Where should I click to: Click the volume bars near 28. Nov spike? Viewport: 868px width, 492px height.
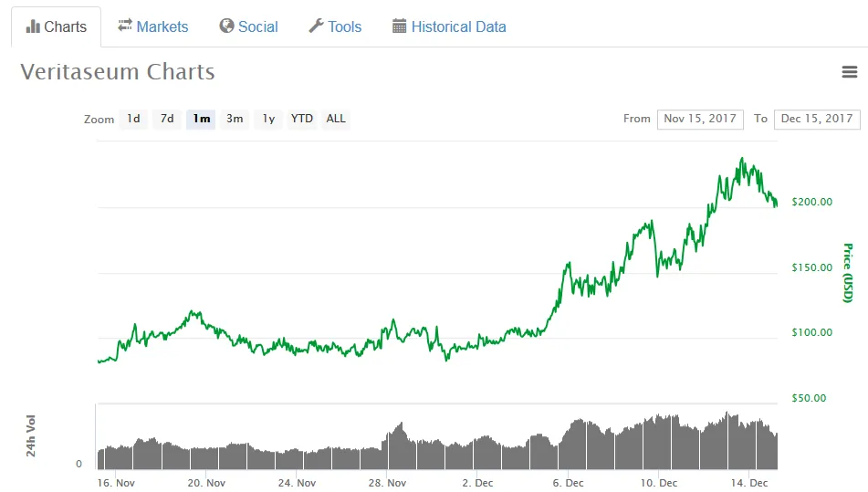399,446
